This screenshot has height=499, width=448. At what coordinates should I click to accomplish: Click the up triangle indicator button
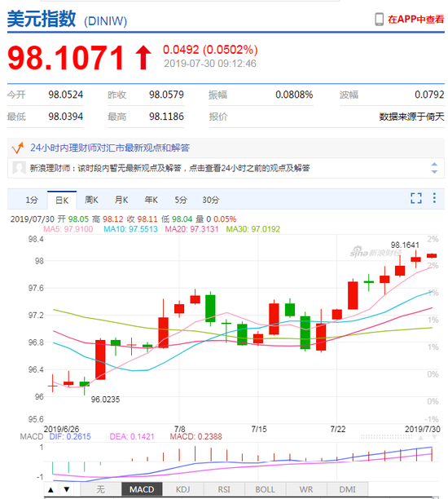51,489
